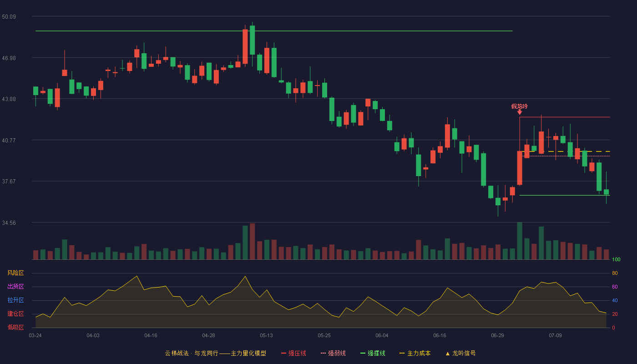Click the 06-04 date label
This screenshot has width=637, height=364.
[382, 335]
